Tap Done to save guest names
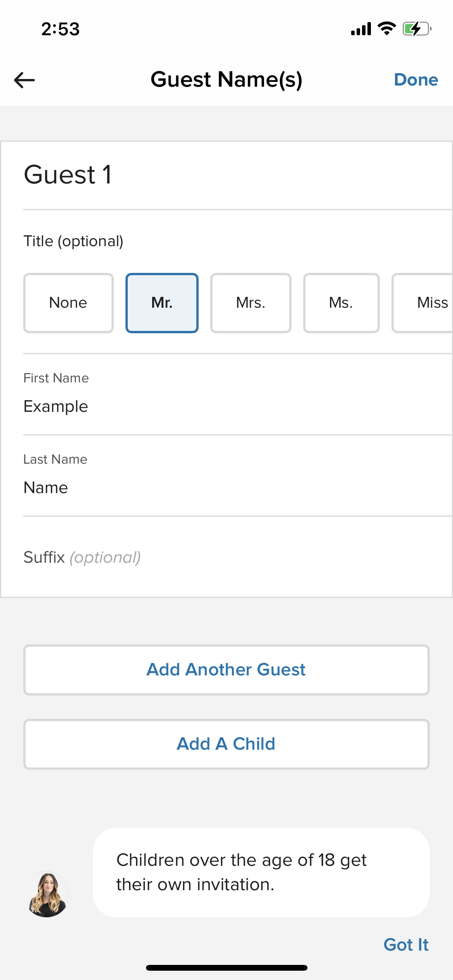Image resolution: width=453 pixels, height=980 pixels. (x=416, y=80)
